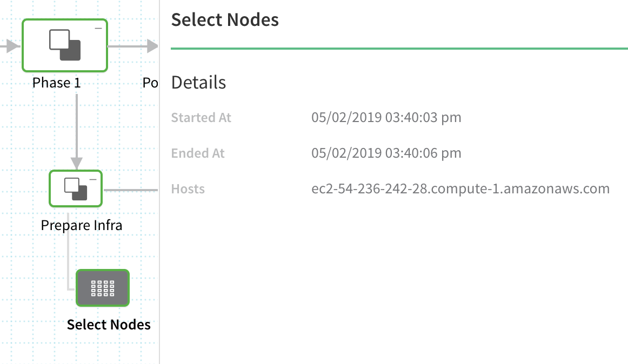Click the Prepare Infra label
Viewport: 628px width, 364px height.
click(x=81, y=225)
